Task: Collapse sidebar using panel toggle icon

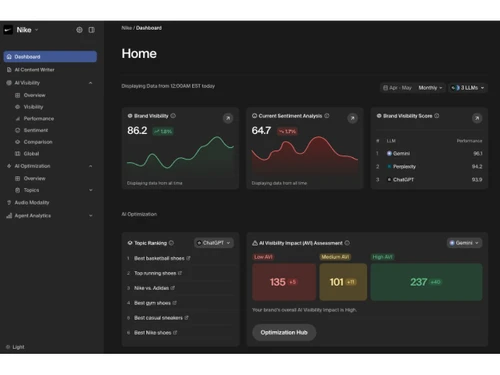Action: coord(91,30)
